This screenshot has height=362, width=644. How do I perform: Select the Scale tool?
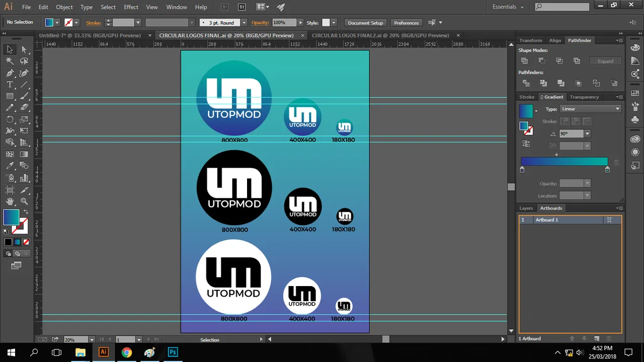coord(24,120)
